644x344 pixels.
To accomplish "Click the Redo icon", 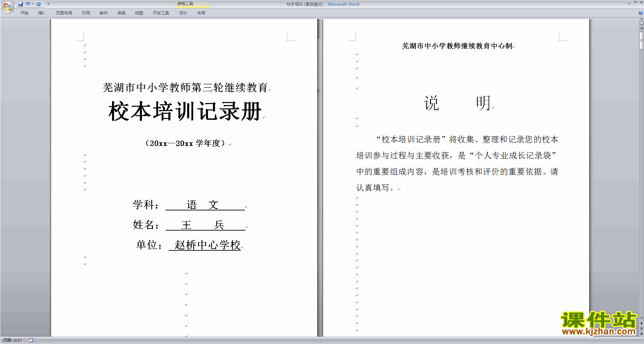I will 39,4.
